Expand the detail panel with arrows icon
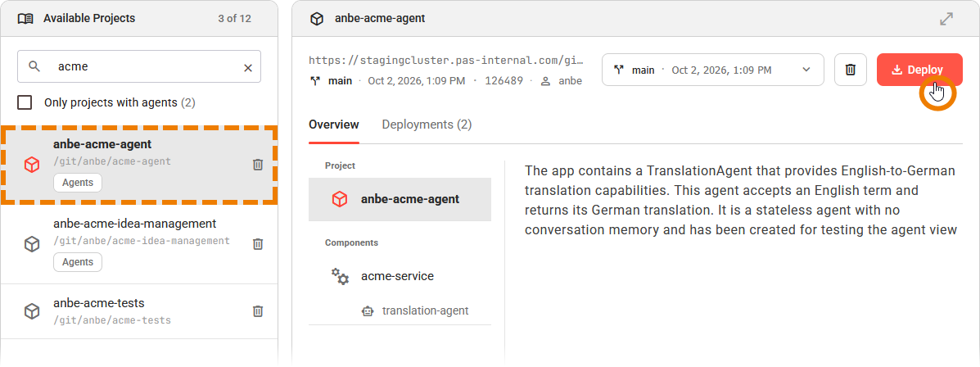 (x=946, y=19)
